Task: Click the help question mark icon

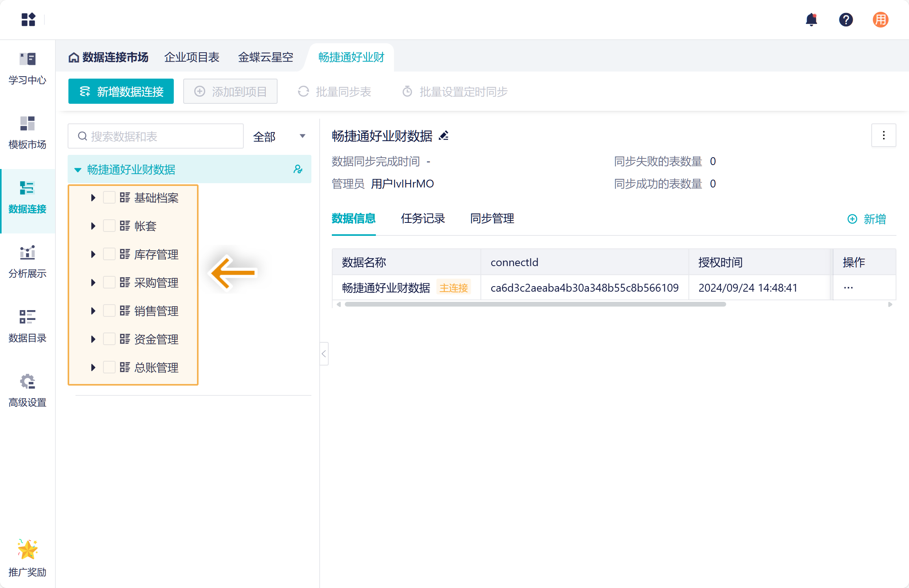Action: (846, 19)
